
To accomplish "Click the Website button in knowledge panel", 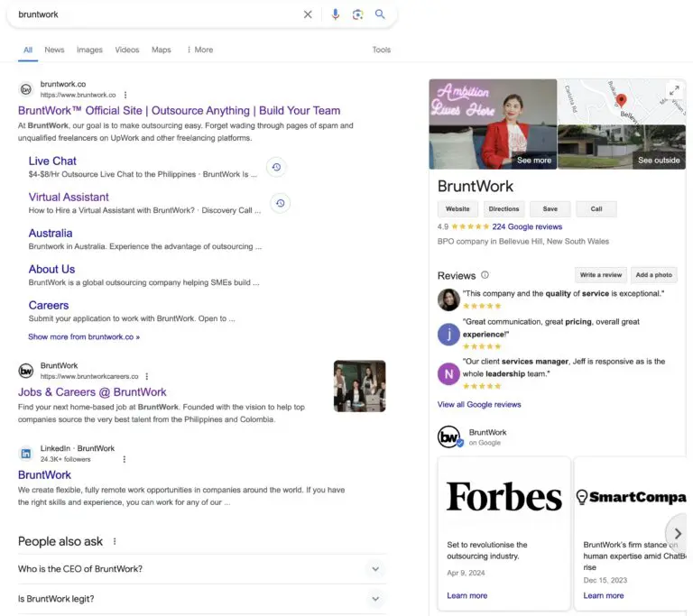I will tap(457, 209).
